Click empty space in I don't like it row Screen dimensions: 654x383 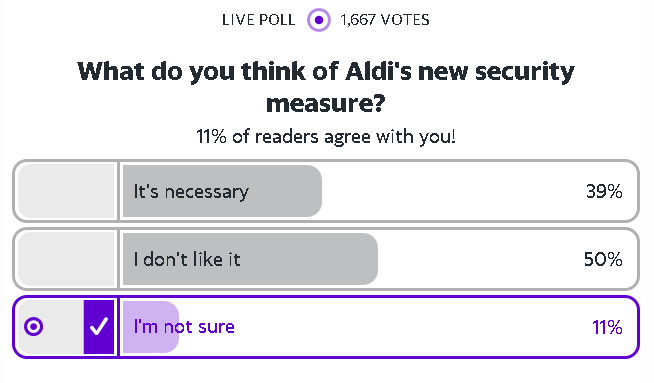coord(480,259)
